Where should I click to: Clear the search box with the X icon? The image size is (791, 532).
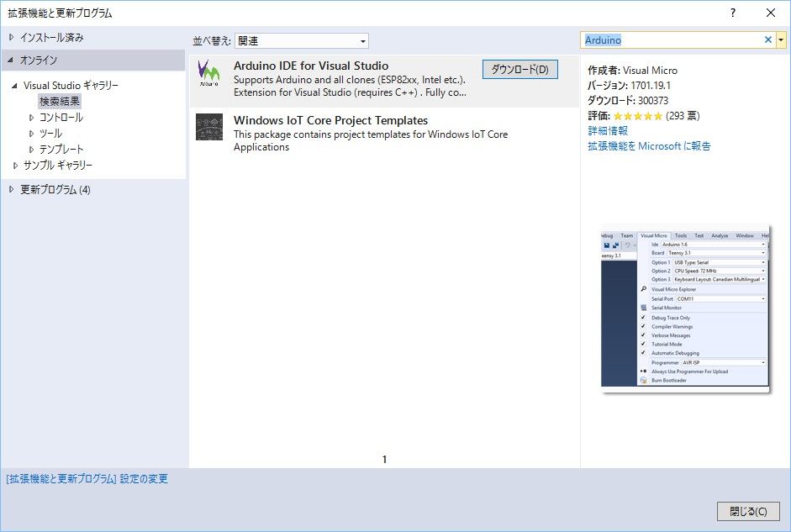[767, 40]
